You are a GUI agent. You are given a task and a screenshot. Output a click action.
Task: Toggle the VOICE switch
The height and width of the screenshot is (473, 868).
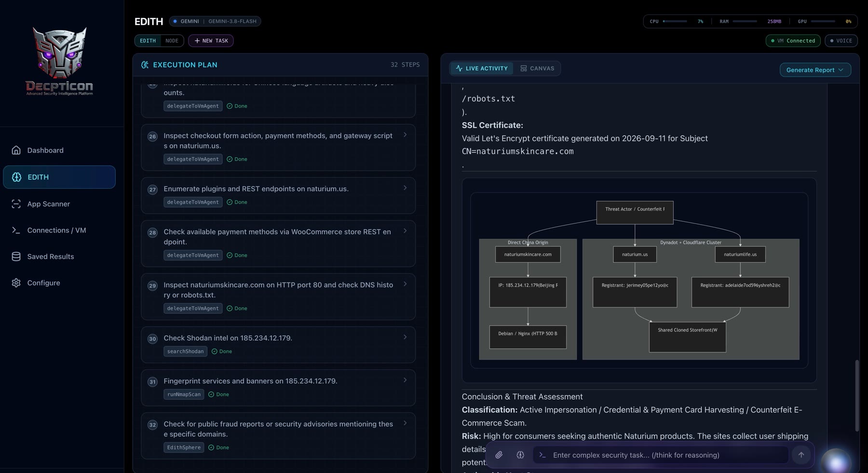click(x=841, y=41)
